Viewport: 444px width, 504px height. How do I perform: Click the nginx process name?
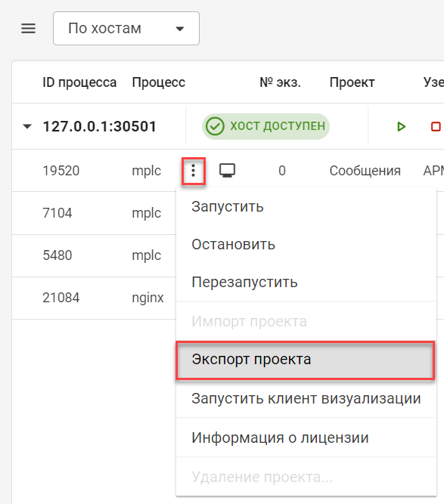[x=147, y=298]
